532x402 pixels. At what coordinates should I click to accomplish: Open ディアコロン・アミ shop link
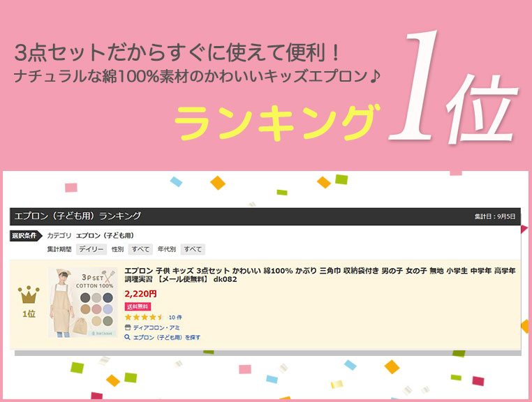pos(156,328)
